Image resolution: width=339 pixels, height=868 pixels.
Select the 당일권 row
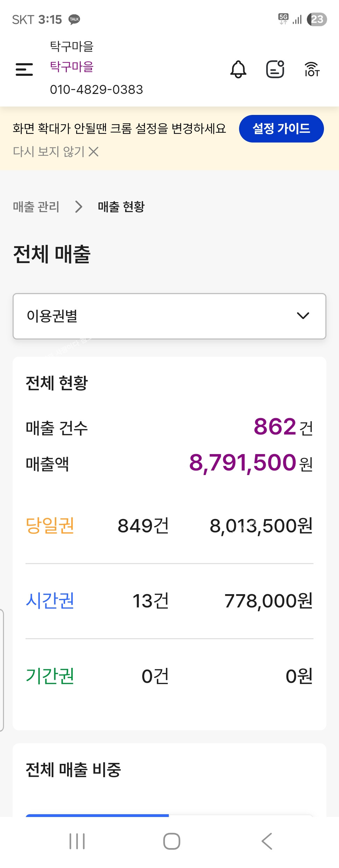coord(169,526)
